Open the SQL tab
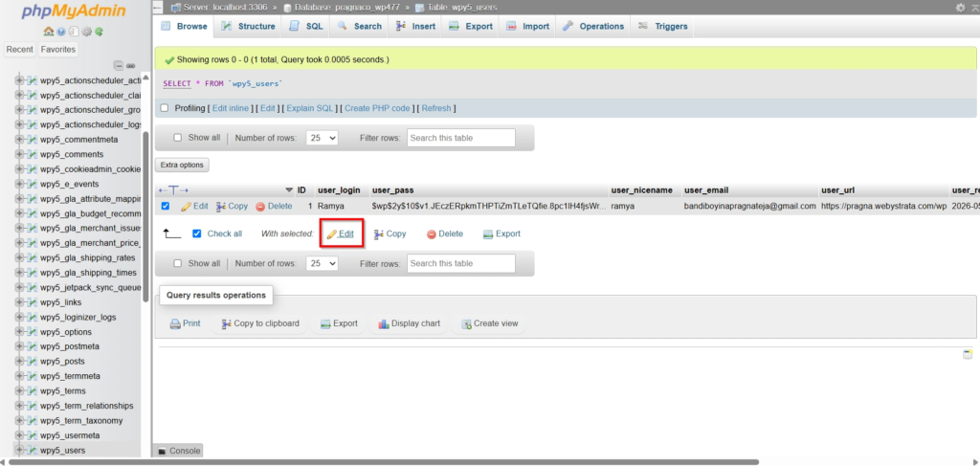Image resolution: width=980 pixels, height=466 pixels. [306, 26]
